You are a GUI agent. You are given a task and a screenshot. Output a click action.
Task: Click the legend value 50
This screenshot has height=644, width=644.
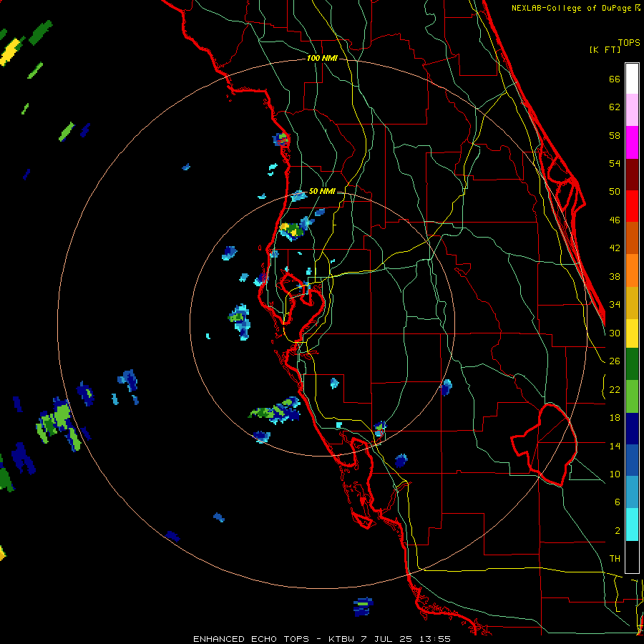click(615, 192)
